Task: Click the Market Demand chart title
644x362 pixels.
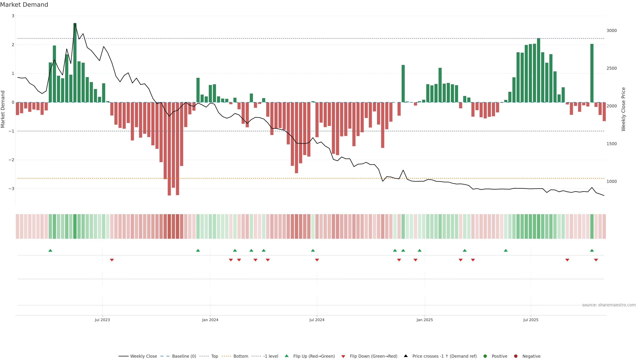Action: click(x=24, y=5)
